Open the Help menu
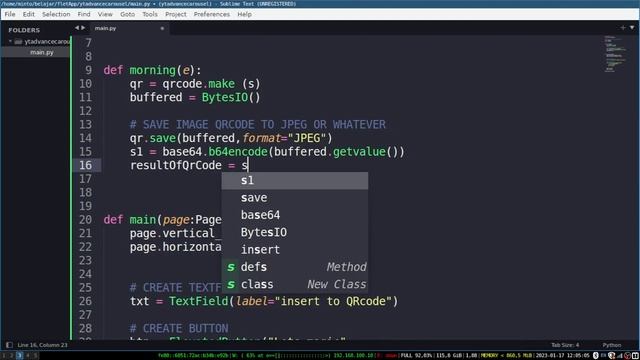The width and height of the screenshot is (640, 360). (x=244, y=14)
